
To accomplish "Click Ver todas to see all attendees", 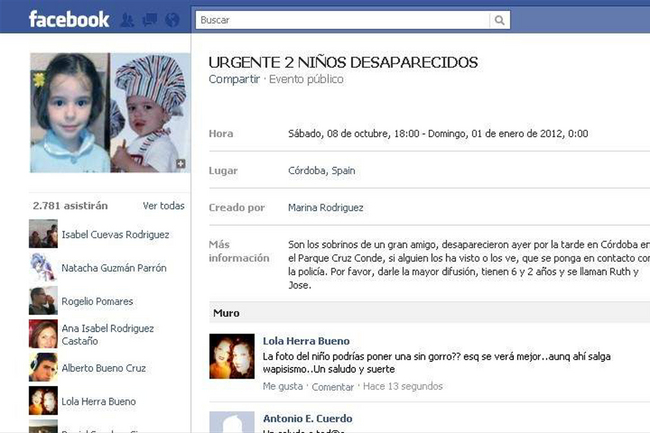I will [164, 206].
